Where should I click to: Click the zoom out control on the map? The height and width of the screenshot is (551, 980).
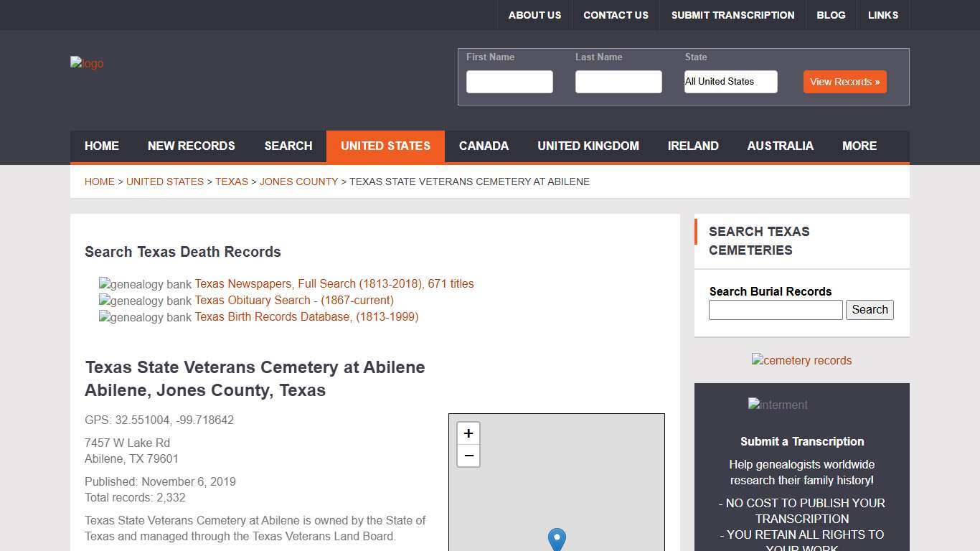pos(468,456)
